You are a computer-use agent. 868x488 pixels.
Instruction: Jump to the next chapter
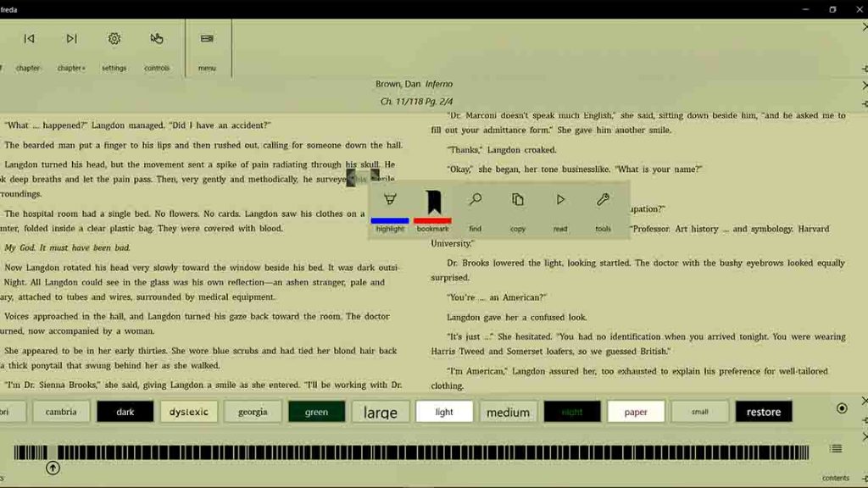[71, 39]
